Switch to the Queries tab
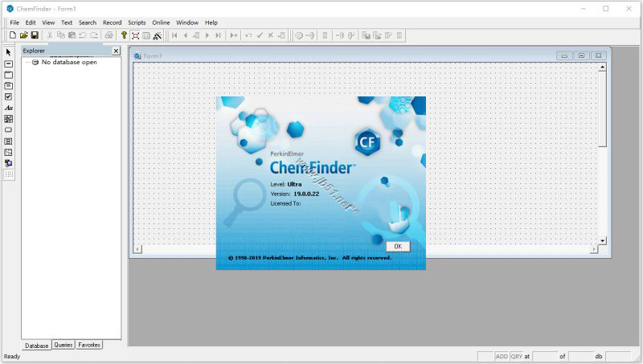Viewport: 643px width, 364px height. [x=63, y=345]
